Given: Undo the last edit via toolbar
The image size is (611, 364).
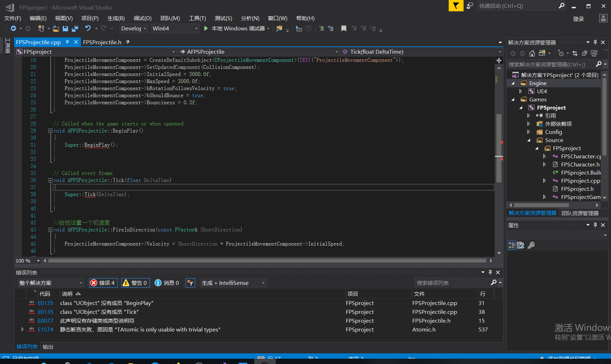Looking at the screenshot, I should click(88, 28).
